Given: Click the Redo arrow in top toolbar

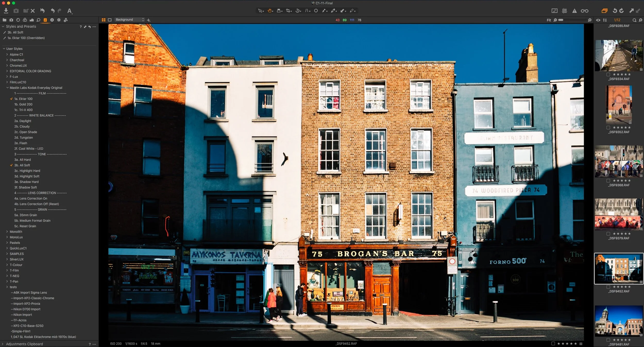Looking at the screenshot, I should [x=60, y=11].
